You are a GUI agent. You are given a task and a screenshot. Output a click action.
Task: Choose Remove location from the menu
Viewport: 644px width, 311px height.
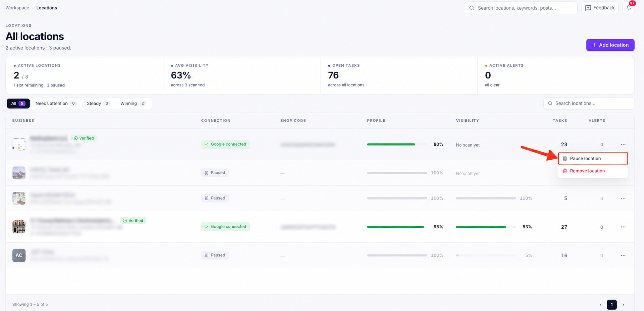(593, 171)
